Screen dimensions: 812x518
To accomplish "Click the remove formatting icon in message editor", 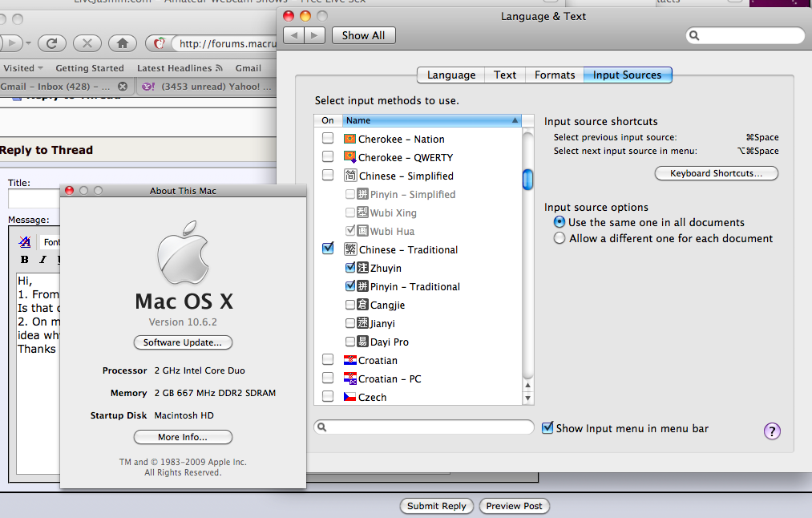I will (x=24, y=242).
